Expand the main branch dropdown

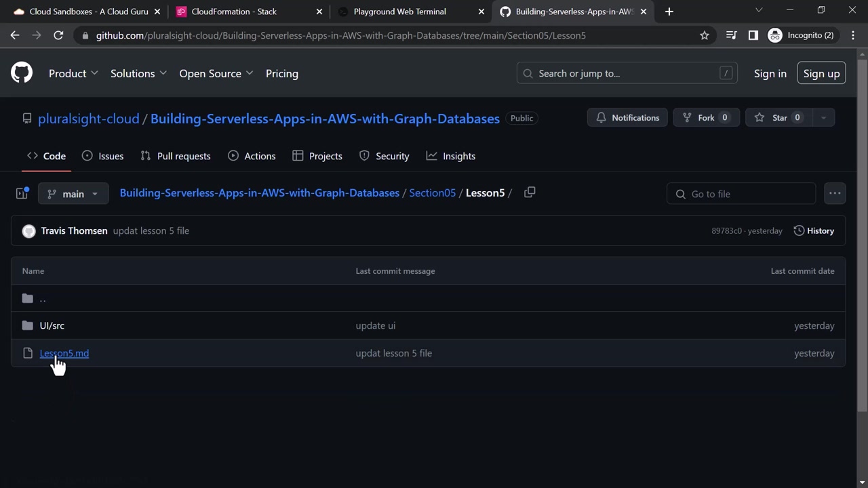pyautogui.click(x=73, y=194)
